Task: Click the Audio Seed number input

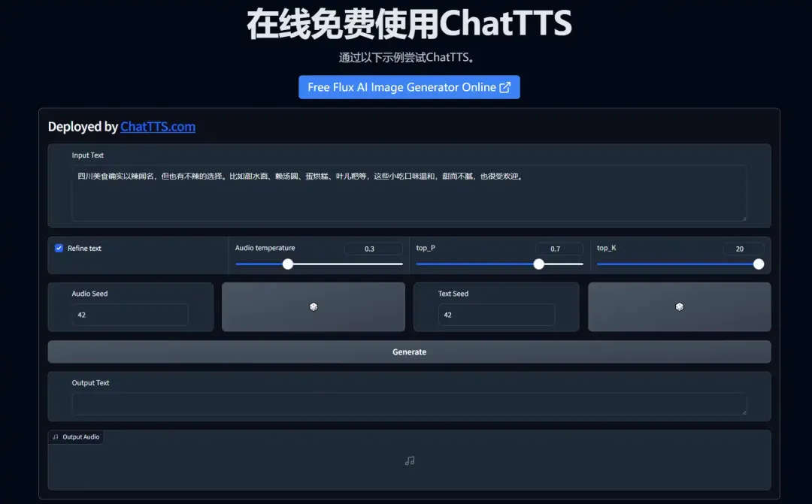Action: 130,315
